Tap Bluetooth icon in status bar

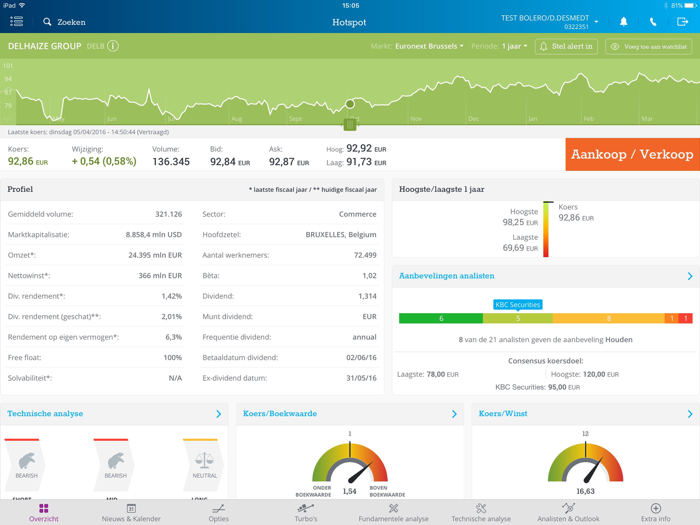tap(665, 5)
